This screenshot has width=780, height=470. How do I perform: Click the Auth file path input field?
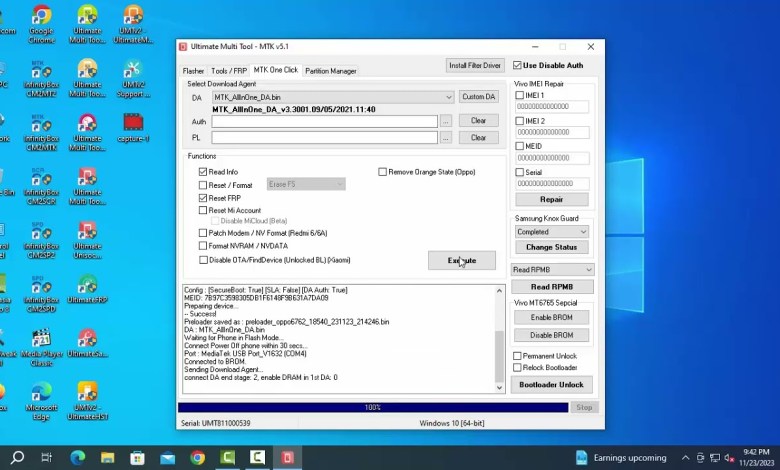(324, 122)
